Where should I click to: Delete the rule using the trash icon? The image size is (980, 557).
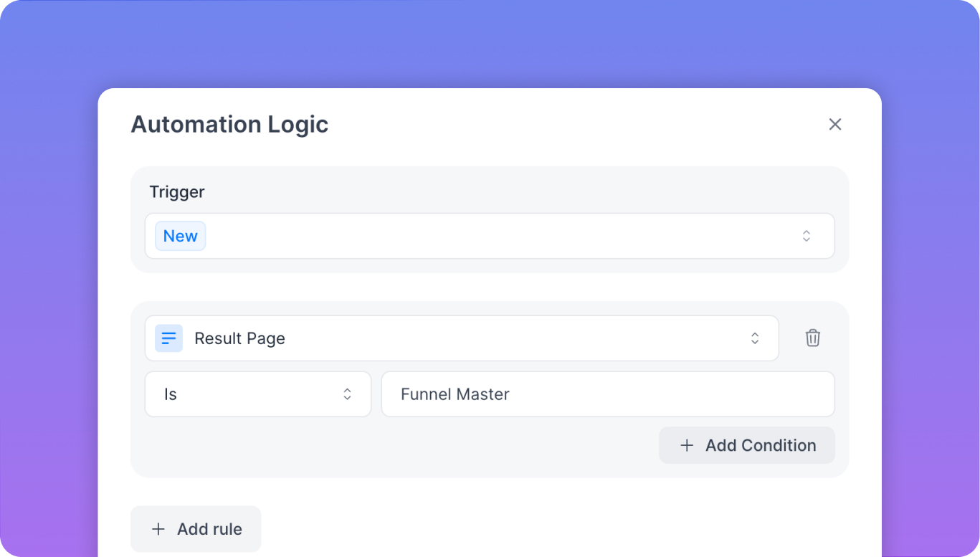(x=813, y=338)
